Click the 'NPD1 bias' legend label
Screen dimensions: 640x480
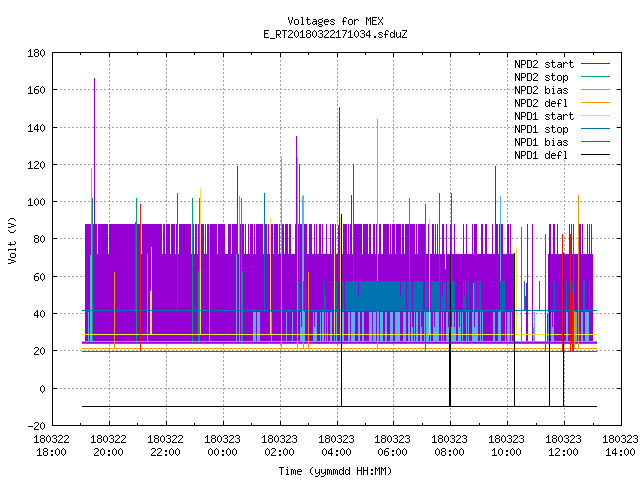pyautogui.click(x=541, y=142)
